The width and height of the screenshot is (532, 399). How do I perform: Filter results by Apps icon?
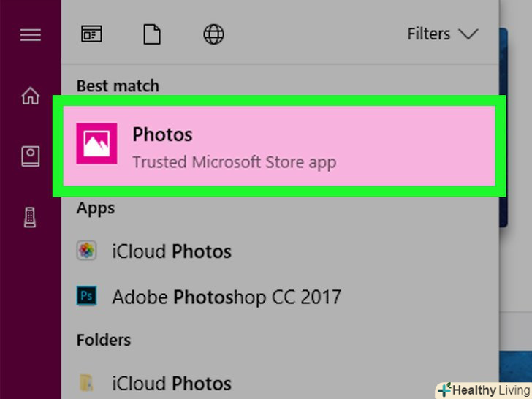(x=92, y=34)
